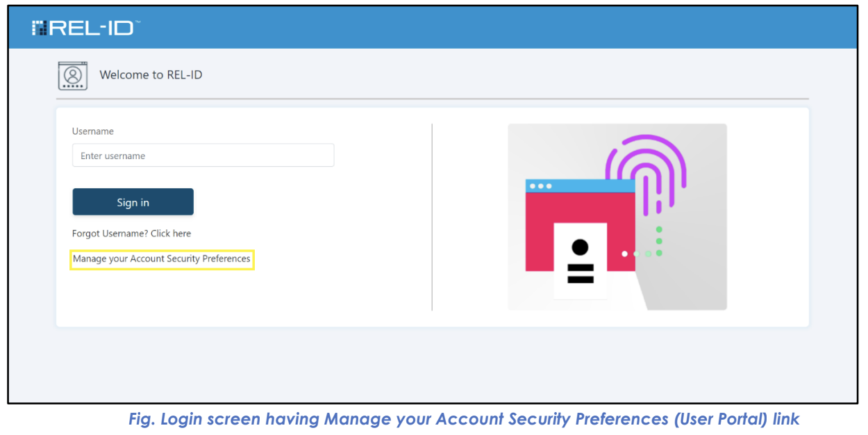868x435 pixels.
Task: Click the REL-ID logo in header
Action: click(x=86, y=28)
